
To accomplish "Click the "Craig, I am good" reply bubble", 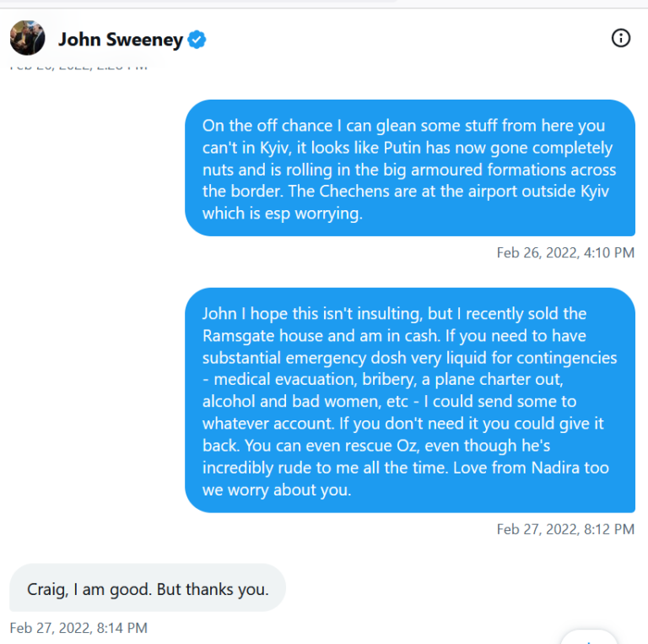I will [148, 589].
